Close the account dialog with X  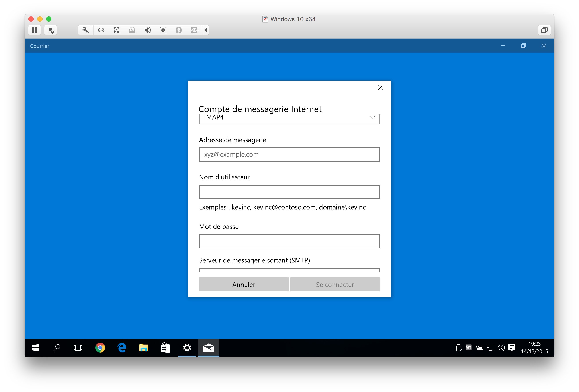pos(380,88)
